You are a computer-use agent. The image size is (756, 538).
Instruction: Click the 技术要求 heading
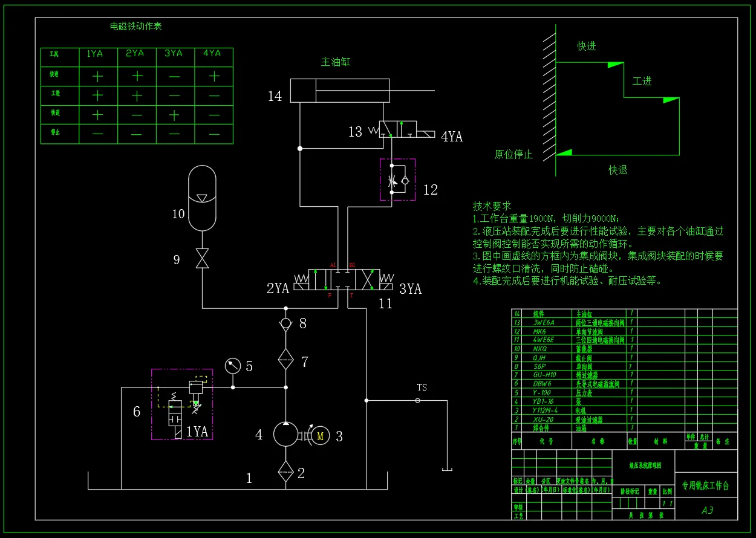492,206
